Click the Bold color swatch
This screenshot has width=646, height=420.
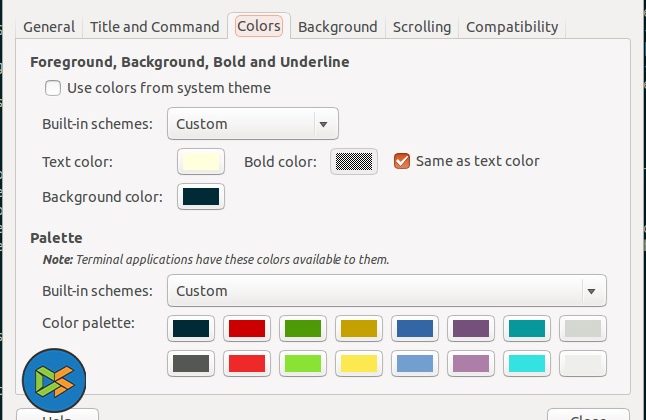(354, 162)
